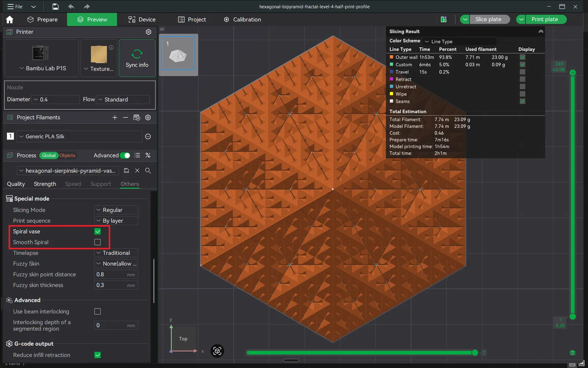This screenshot has height=368, width=588.
Task: Save process preset with the disk icon
Action: [x=126, y=171]
